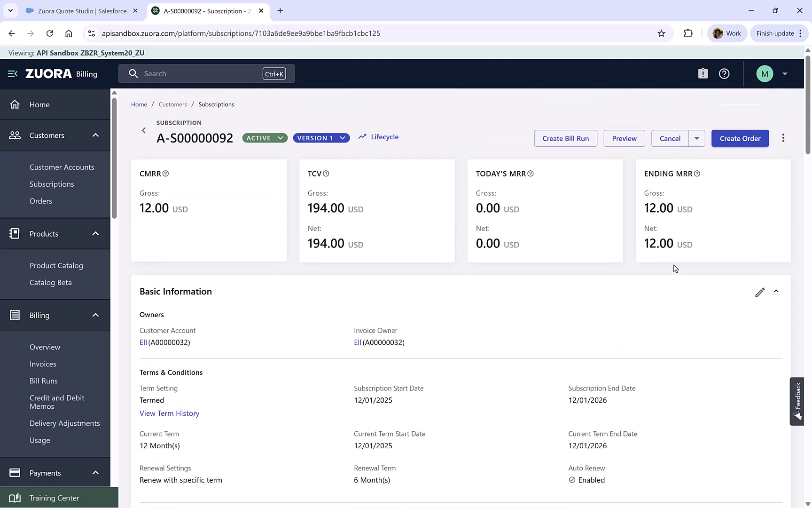Click the Create Bill Run button
This screenshot has width=812, height=508.
(565, 138)
